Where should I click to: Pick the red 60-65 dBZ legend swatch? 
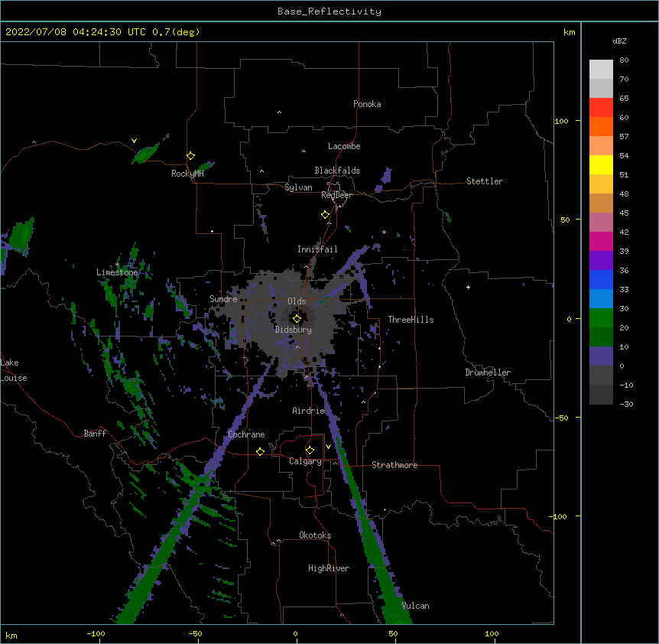click(x=601, y=108)
